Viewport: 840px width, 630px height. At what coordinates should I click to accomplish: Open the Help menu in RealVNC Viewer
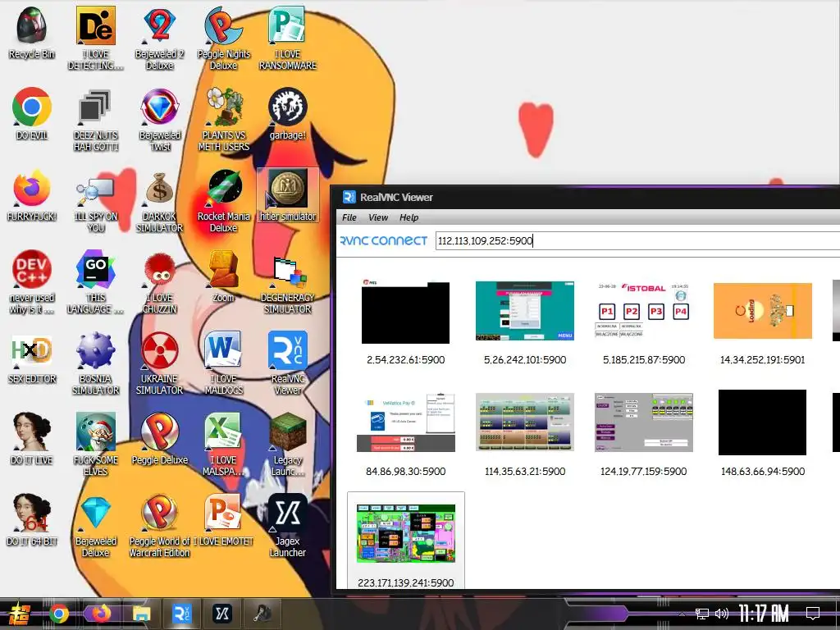pos(409,217)
